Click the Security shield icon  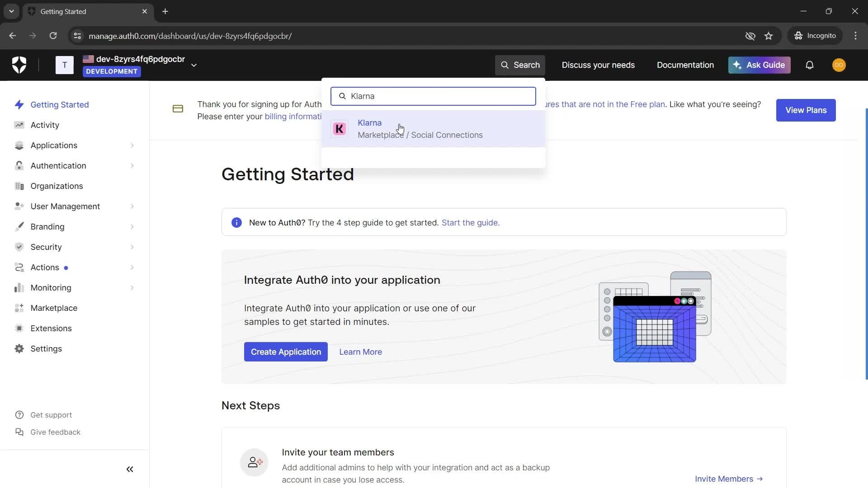[19, 247]
